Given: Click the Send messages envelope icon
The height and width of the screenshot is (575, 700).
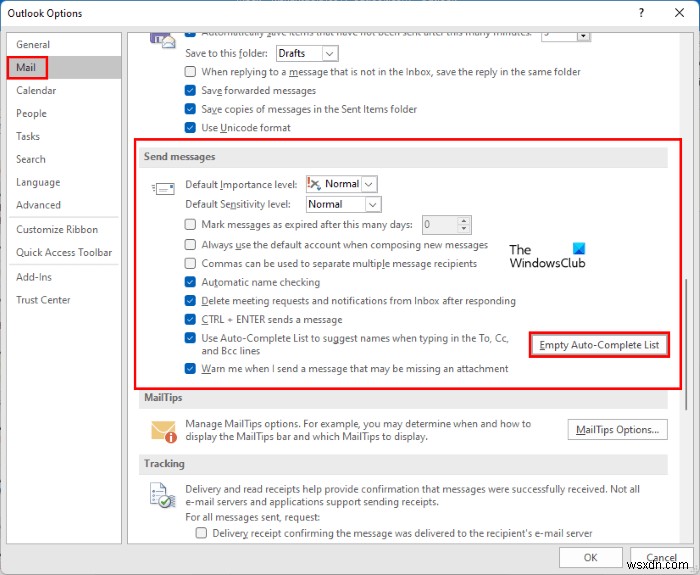Looking at the screenshot, I should pyautogui.click(x=162, y=189).
